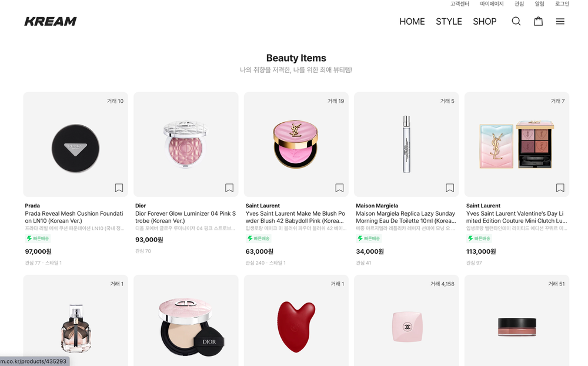Open the Dior Forever Glow Luminizer product thumbnail
Viewport: 588px width, 366px height.
click(185, 143)
